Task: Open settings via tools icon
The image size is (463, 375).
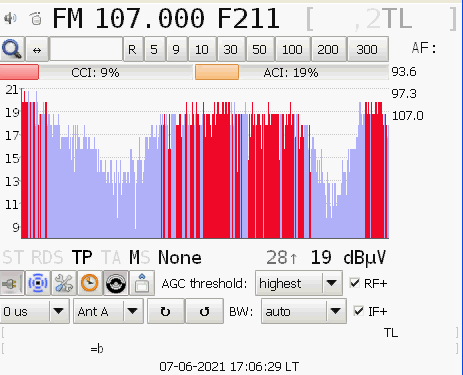Action: (x=64, y=283)
